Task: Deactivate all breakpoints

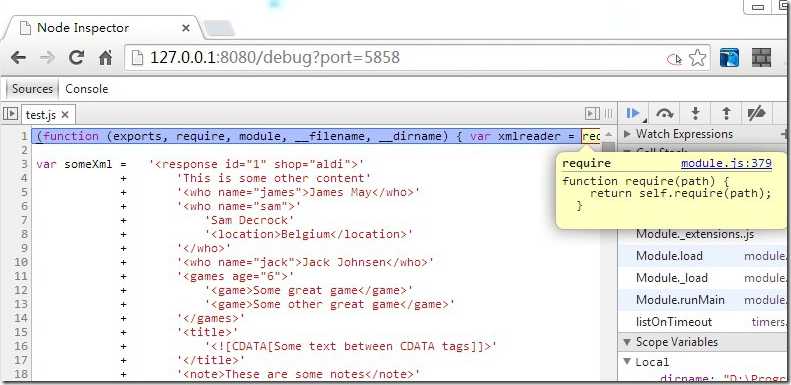Action: [756, 114]
